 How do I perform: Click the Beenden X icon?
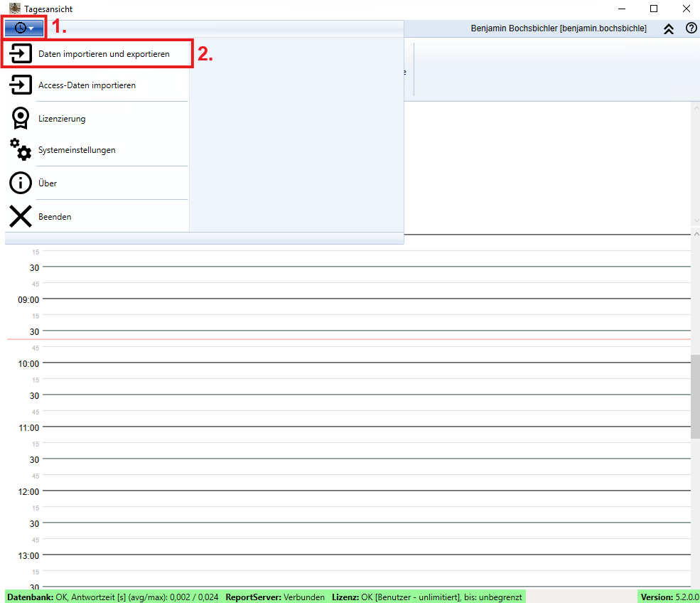click(x=20, y=216)
